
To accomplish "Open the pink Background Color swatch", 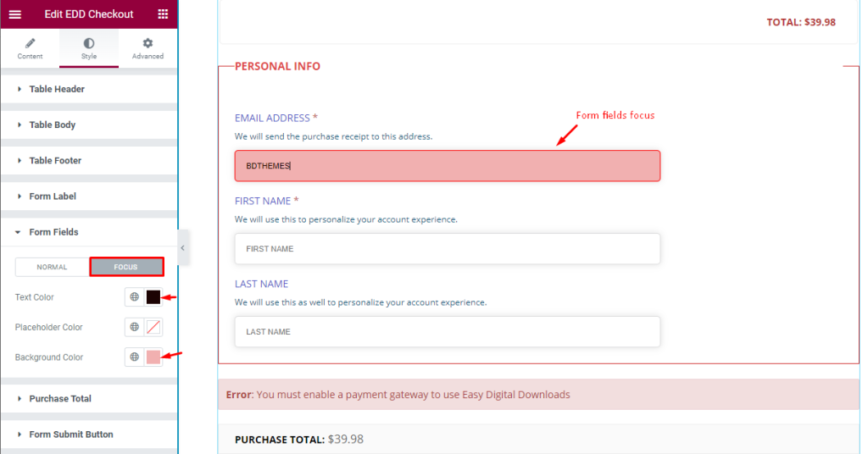I will point(153,357).
